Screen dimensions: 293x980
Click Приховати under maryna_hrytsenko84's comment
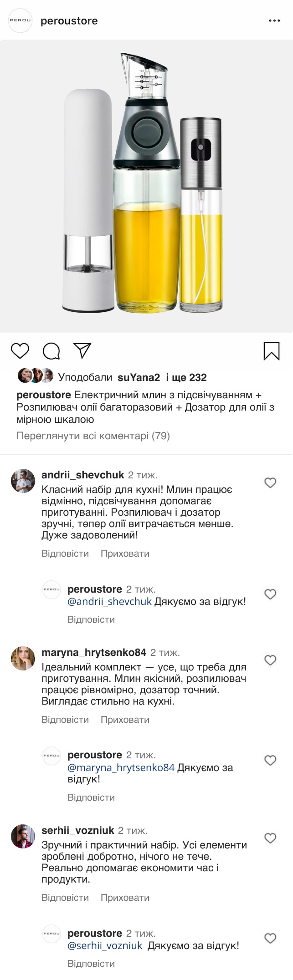click(125, 720)
